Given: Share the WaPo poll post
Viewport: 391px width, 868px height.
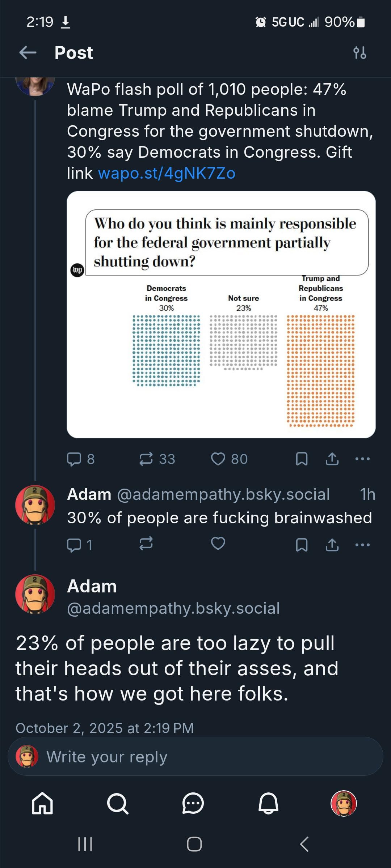Looking at the screenshot, I should coord(332,459).
